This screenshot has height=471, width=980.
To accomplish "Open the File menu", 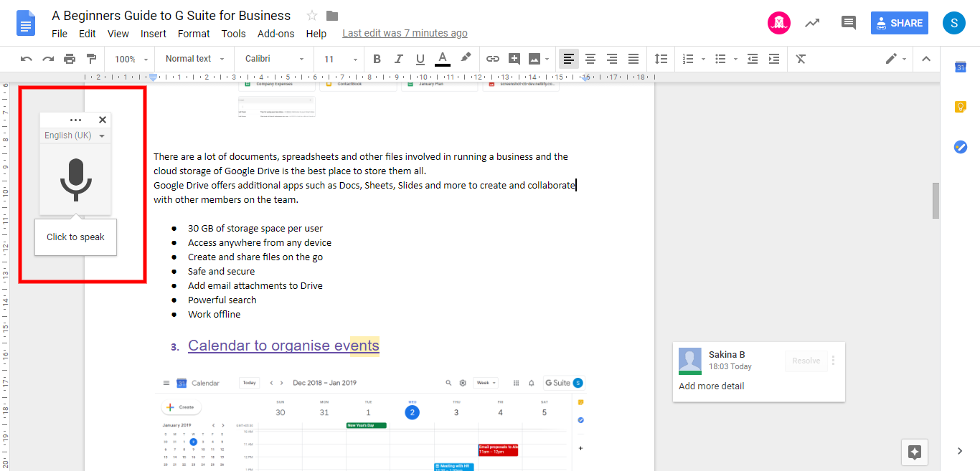I will pos(60,34).
